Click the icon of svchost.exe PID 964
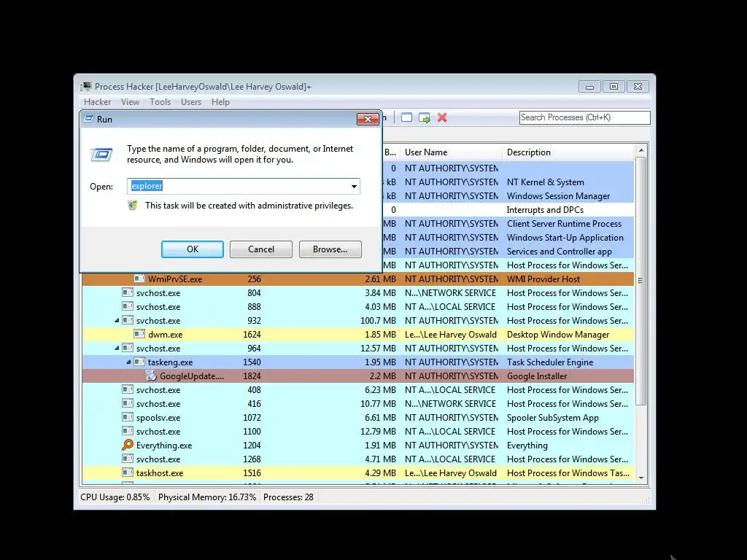Screen dimensions: 747x560 [x=127, y=348]
